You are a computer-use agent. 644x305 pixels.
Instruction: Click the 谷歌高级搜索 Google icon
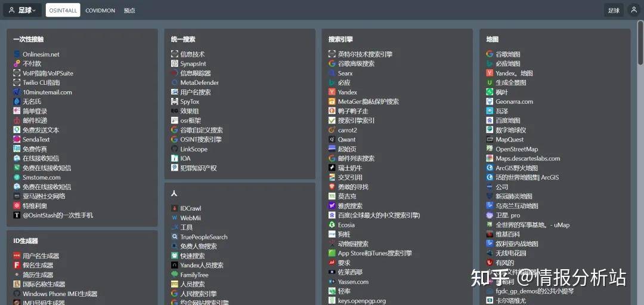point(332,64)
